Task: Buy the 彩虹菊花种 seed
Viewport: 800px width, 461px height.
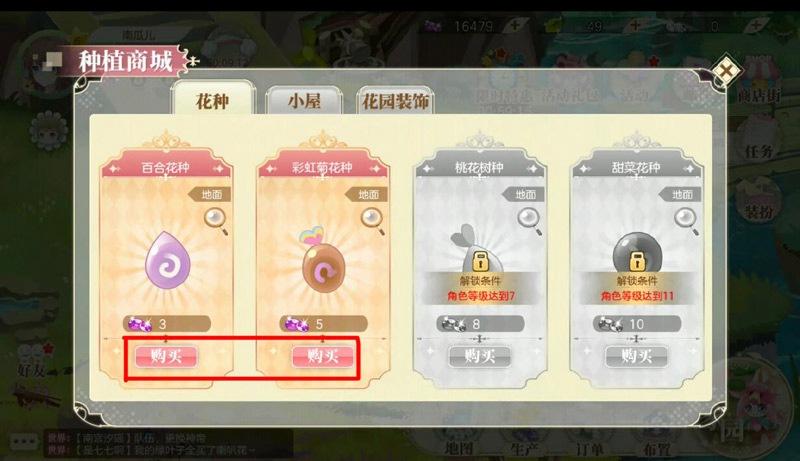Action: (x=322, y=356)
